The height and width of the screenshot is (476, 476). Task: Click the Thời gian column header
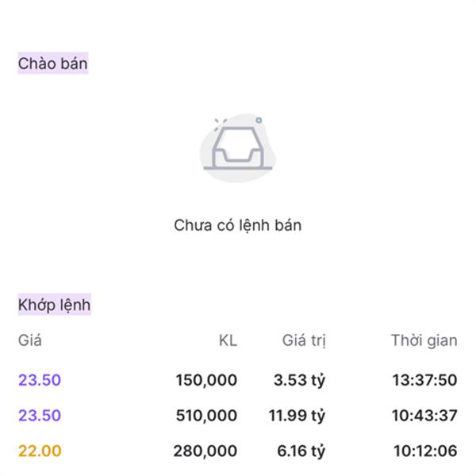(x=424, y=341)
